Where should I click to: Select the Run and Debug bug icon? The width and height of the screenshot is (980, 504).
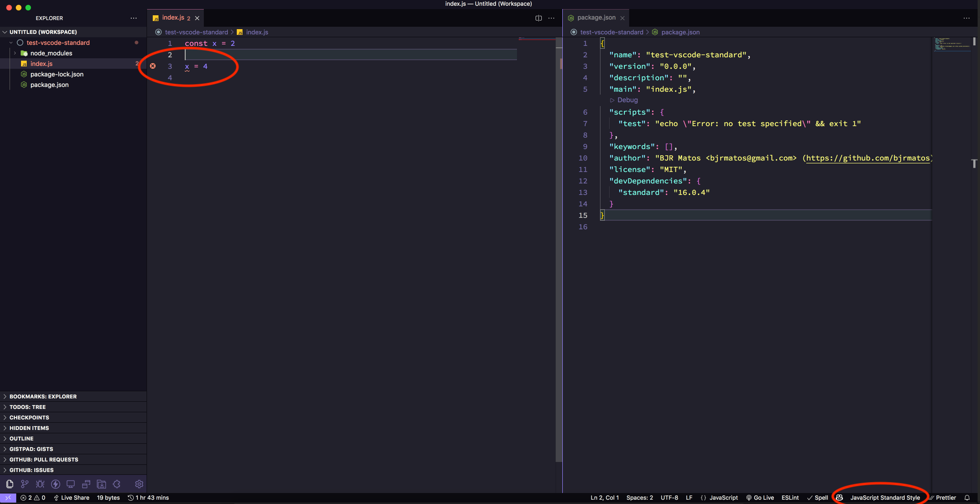40,484
